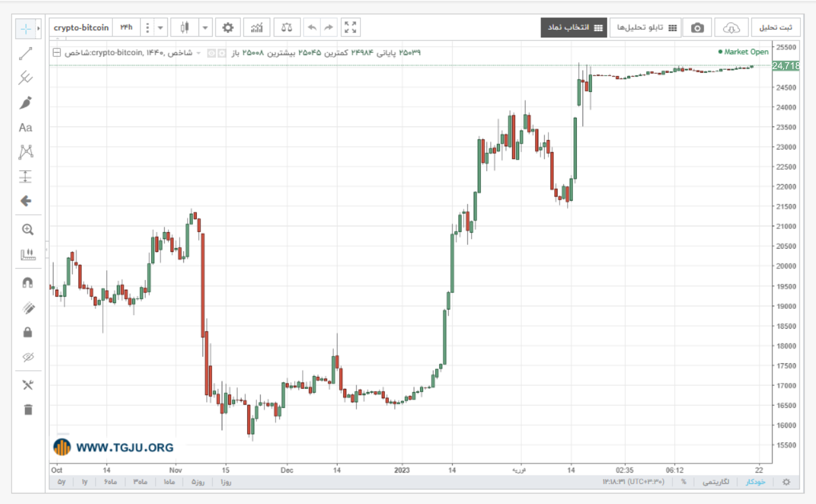The width and height of the screenshot is (816, 504).
Task: Select the candlestick chart style button
Action: (184, 28)
